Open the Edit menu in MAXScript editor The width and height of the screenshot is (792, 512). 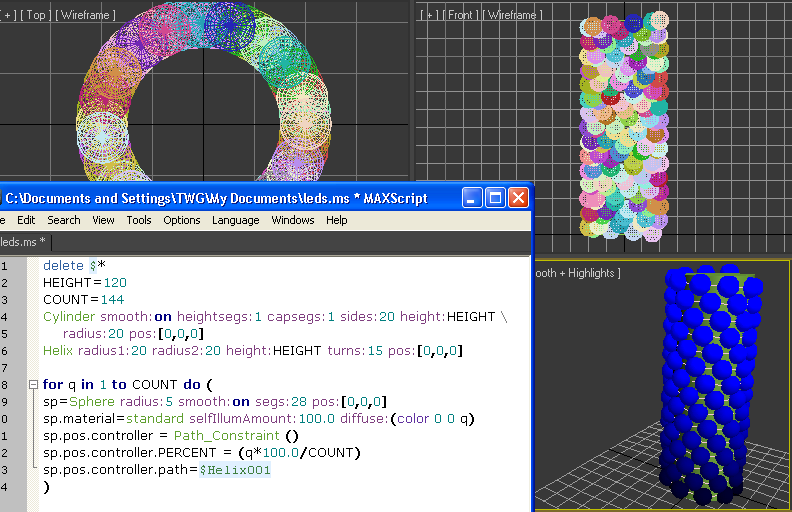tap(26, 220)
